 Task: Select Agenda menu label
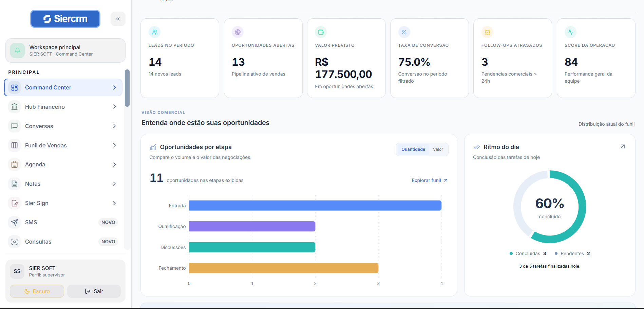click(x=35, y=165)
